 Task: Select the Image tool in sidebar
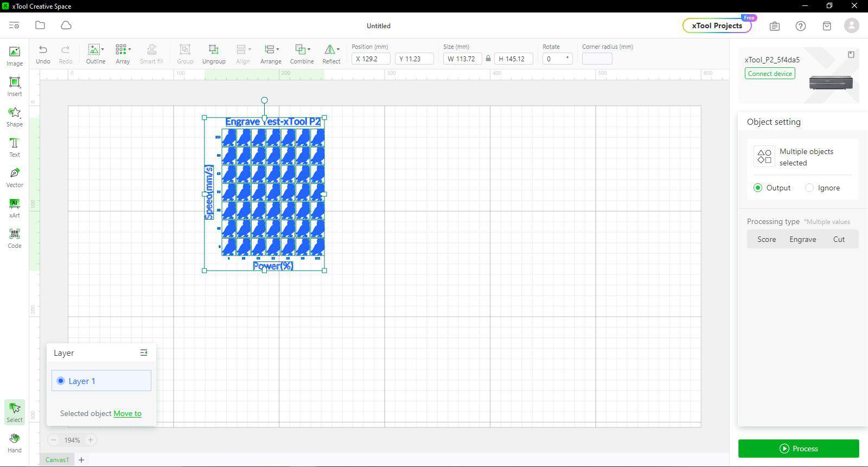pos(15,56)
